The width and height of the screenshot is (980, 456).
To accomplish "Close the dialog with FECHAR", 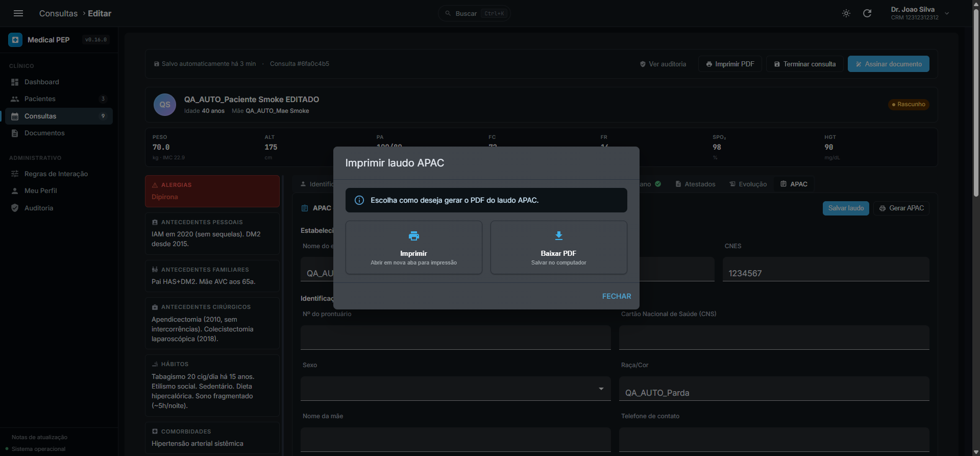I will tap(617, 296).
